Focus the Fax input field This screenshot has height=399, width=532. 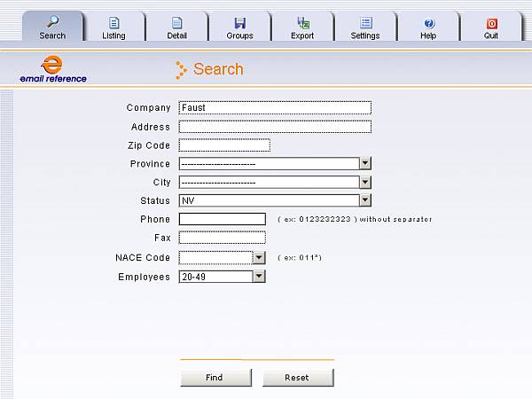(x=223, y=238)
